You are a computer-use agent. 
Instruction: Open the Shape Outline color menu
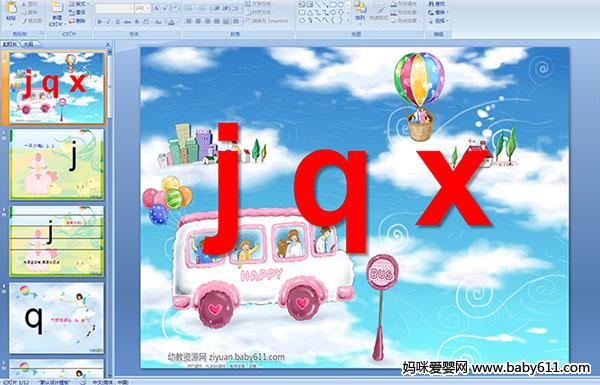click(405, 12)
